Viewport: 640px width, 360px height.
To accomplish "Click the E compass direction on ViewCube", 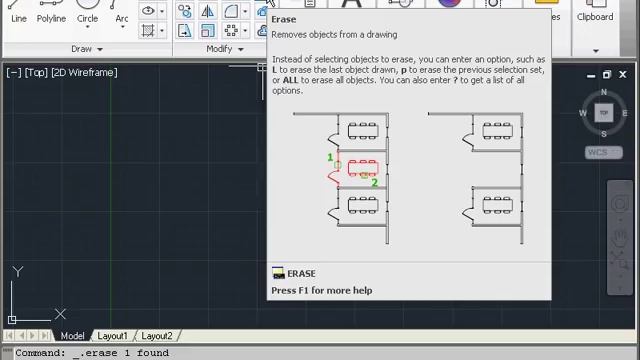I will pyautogui.click(x=625, y=113).
